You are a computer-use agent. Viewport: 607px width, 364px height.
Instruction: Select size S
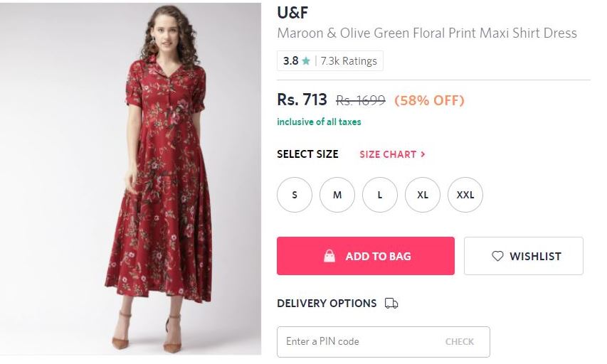(295, 195)
